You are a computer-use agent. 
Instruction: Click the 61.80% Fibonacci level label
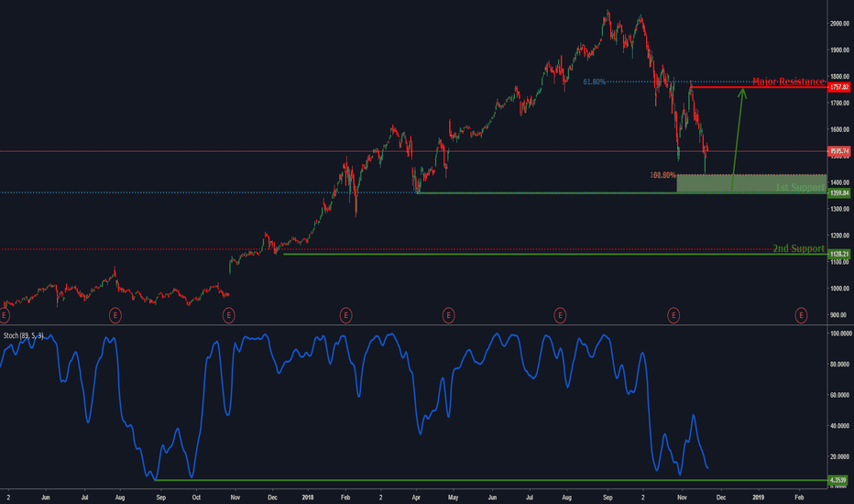click(x=594, y=82)
